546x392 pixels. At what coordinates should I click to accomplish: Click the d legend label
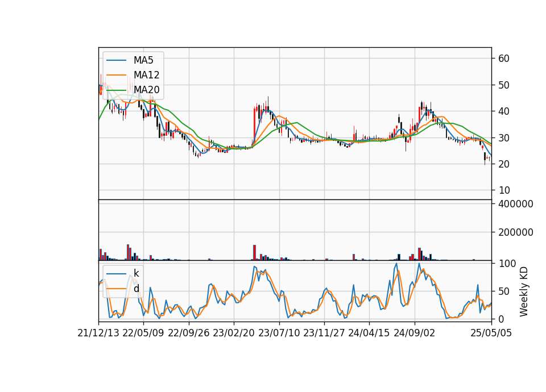click(136, 289)
